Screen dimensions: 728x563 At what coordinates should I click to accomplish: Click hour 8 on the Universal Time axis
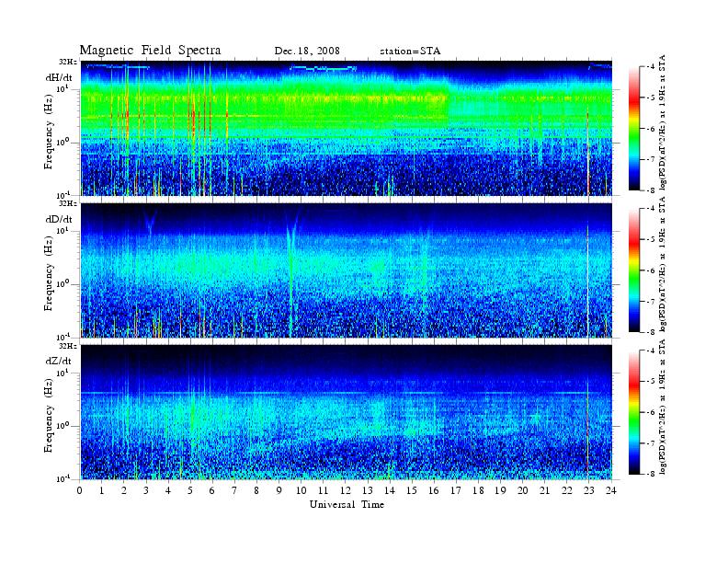tap(256, 490)
